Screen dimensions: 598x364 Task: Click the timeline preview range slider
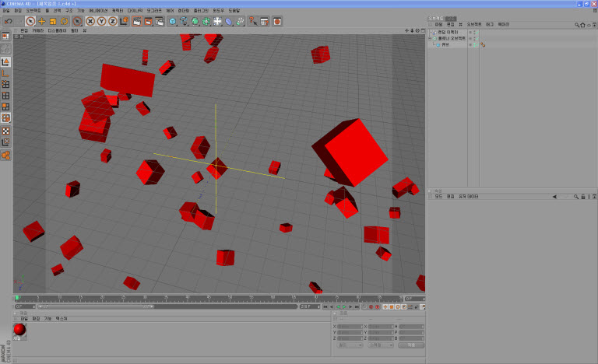[96, 306]
